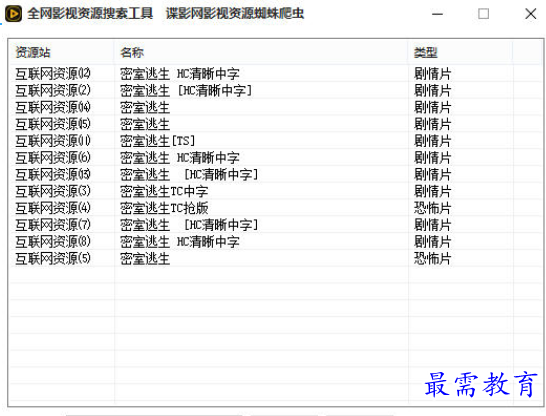The image size is (546, 416).
Task: Select the 互联网资源(13) source cell
Action: tap(53, 174)
